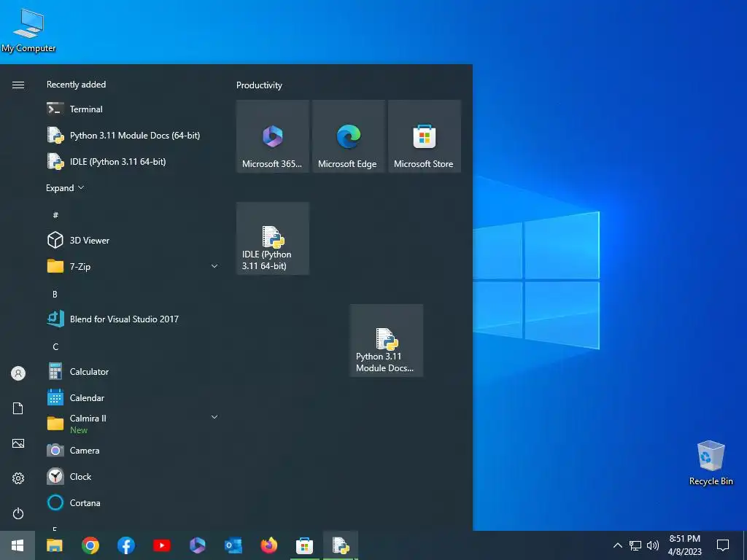Expand the Calmira II folder chevron

pos(214,417)
